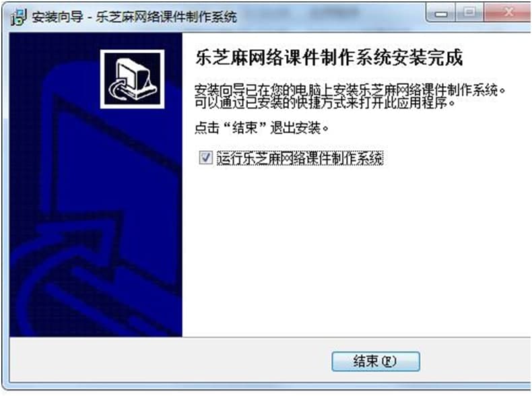Click the 安装向导已在您的电脑上安装 text line
This screenshot has height=396, width=532.
point(350,90)
